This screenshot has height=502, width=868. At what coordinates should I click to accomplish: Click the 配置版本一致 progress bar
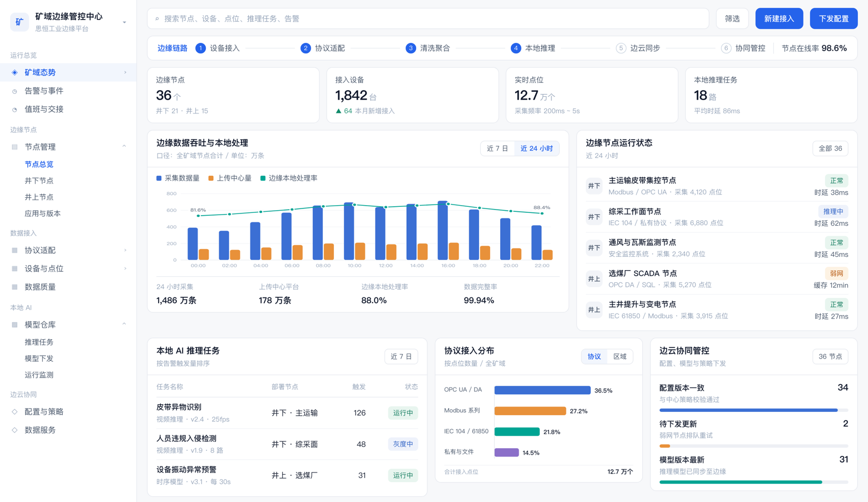pyautogui.click(x=753, y=410)
